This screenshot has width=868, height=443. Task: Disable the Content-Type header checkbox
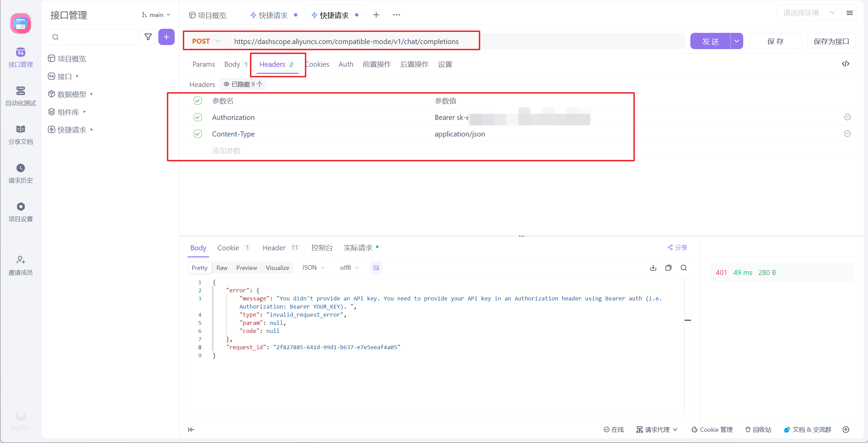pos(198,134)
